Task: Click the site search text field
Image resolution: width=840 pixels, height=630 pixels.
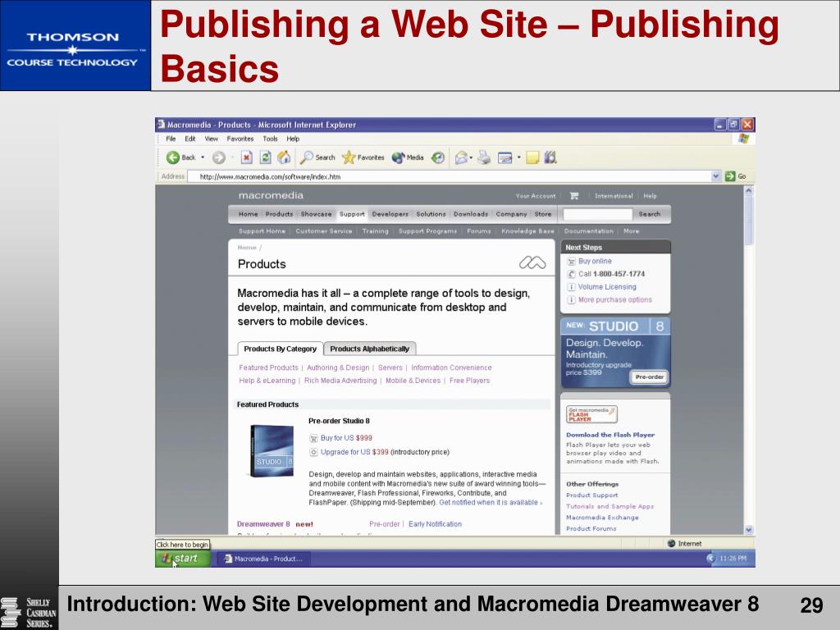Action: pos(597,214)
